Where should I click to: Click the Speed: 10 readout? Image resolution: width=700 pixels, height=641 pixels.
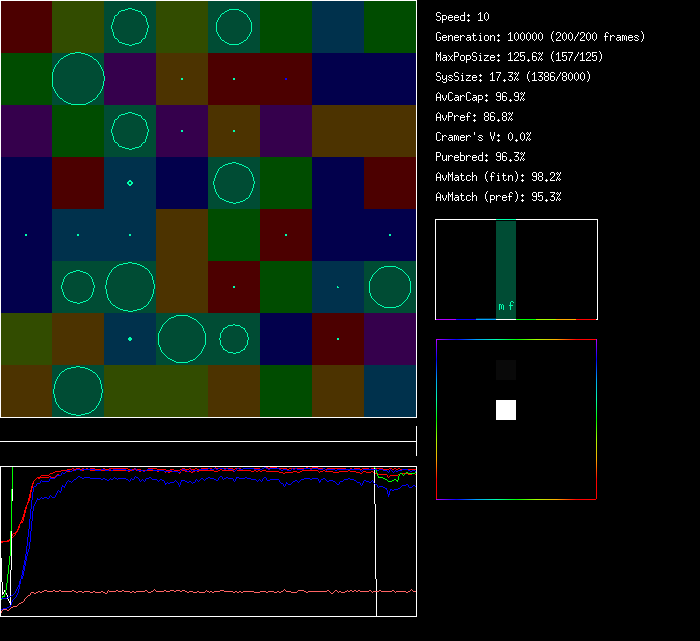[462, 17]
